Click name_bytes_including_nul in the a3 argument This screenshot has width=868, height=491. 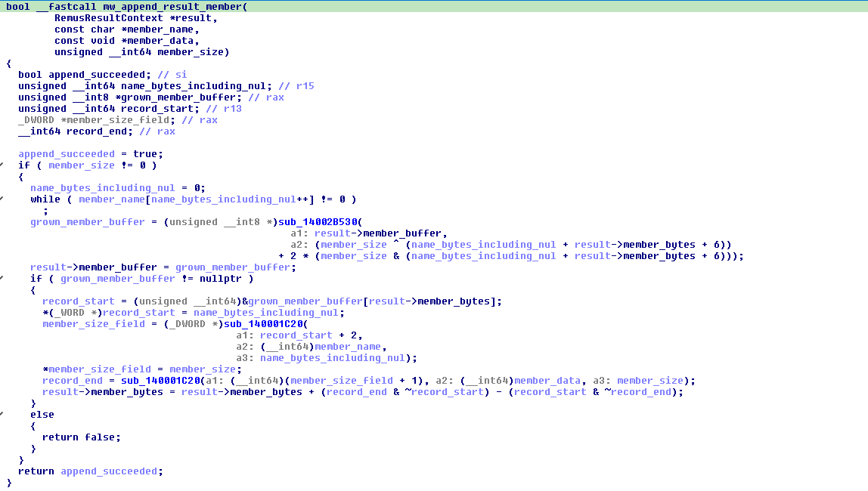(333, 358)
